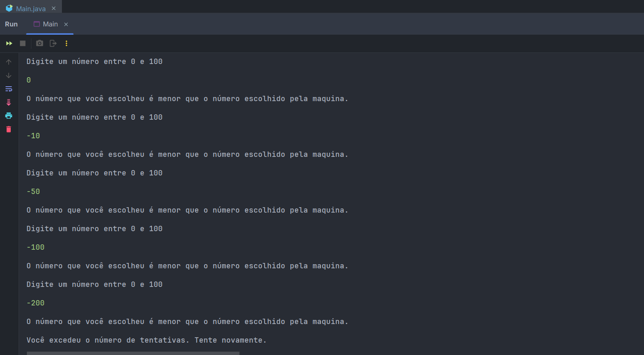Click the Main.java file type icon
Viewport: 644px width, 355px height.
pos(9,8)
